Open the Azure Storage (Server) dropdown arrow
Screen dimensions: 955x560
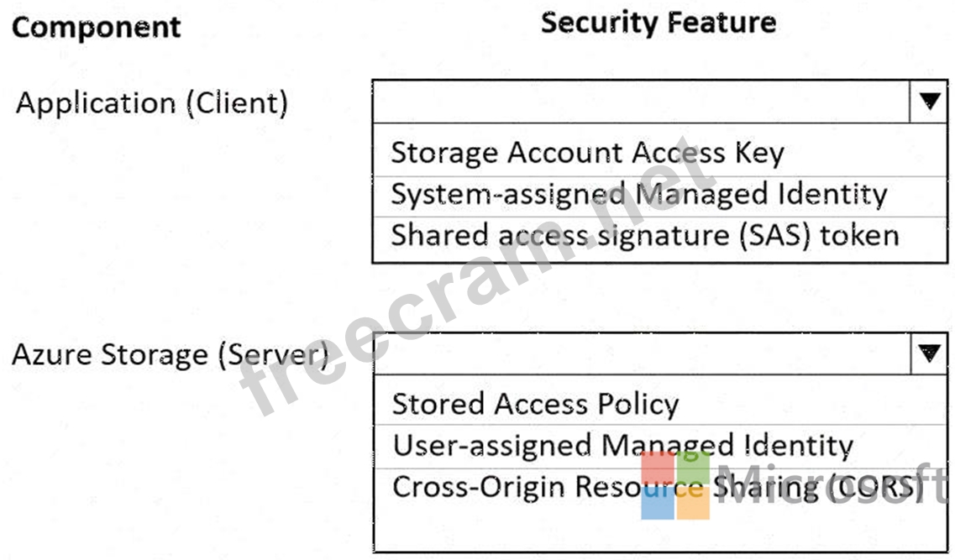click(x=928, y=353)
